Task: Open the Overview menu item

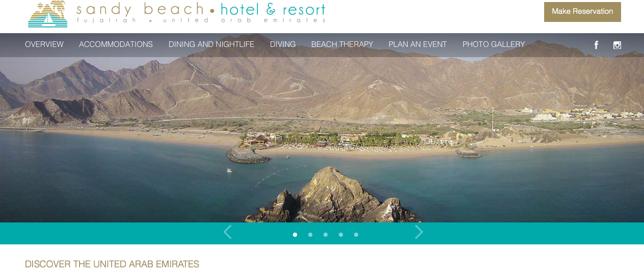Action: (x=44, y=44)
